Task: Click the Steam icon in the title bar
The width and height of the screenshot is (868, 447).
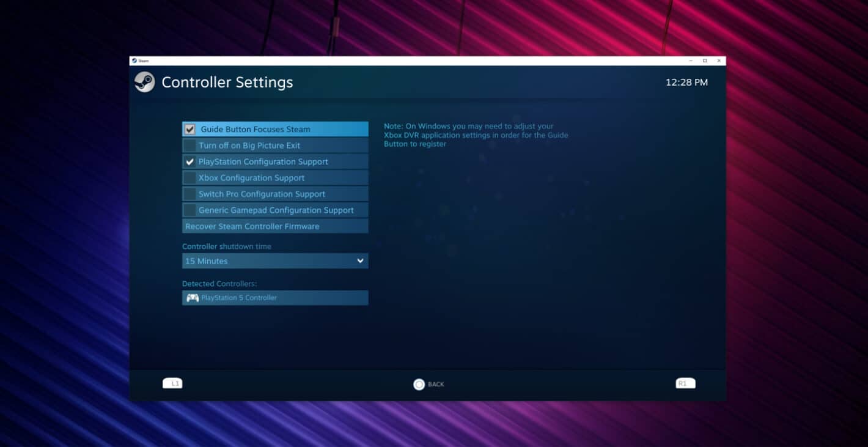Action: point(135,61)
